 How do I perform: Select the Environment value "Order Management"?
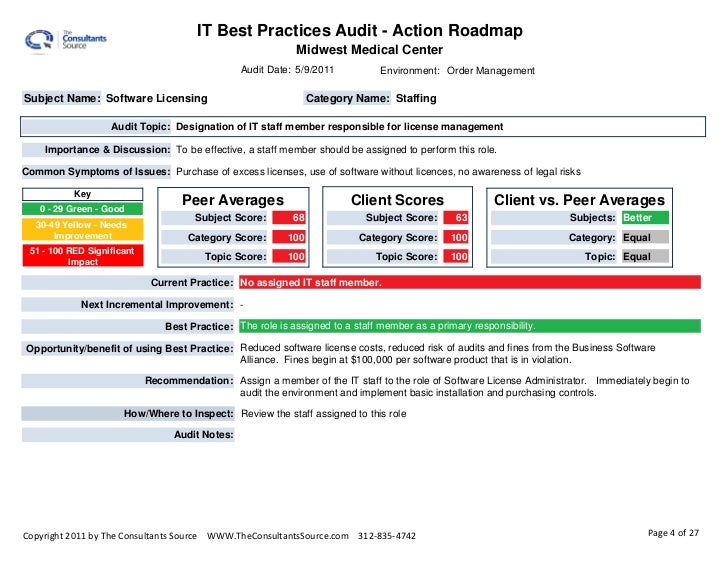491,71
